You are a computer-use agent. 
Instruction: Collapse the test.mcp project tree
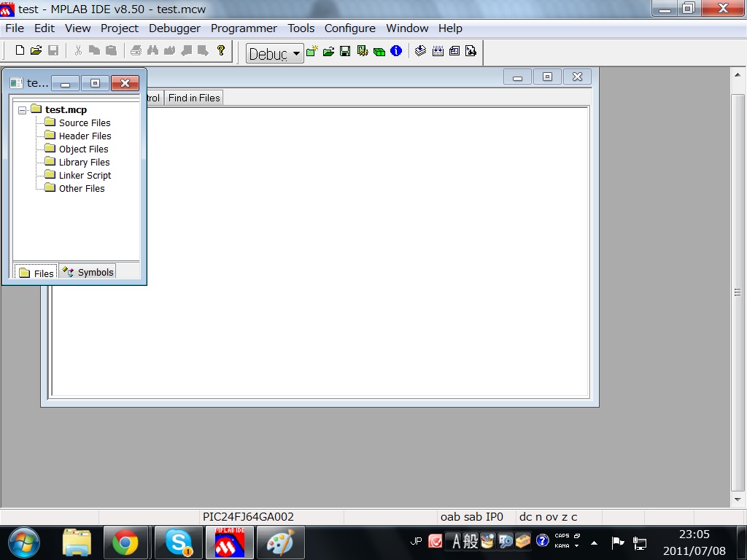tap(22, 111)
